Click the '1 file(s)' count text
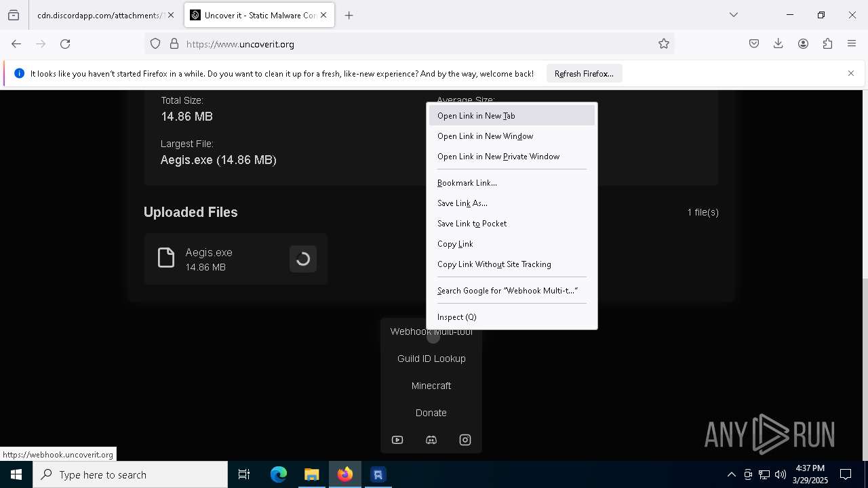The height and width of the screenshot is (488, 868). pos(703,212)
